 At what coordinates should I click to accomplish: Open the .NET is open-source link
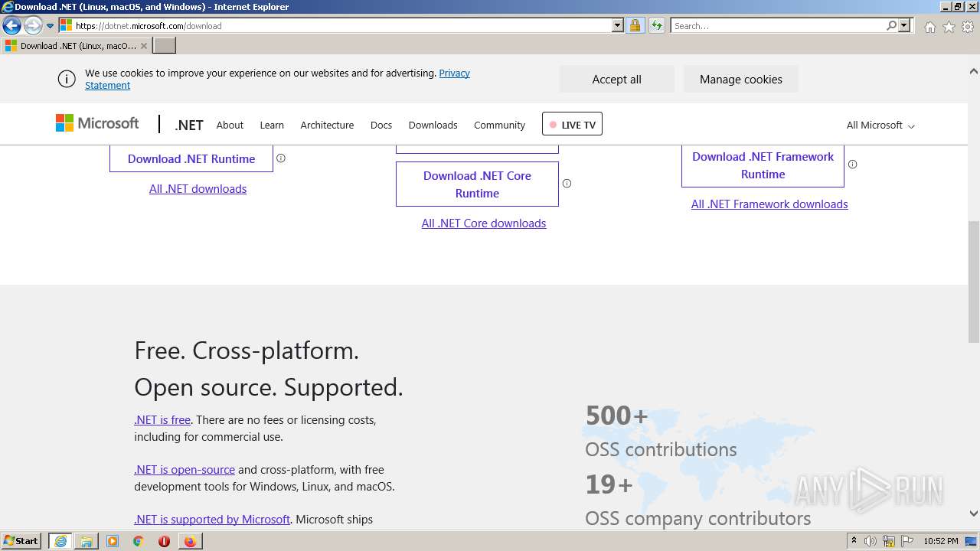[185, 470]
